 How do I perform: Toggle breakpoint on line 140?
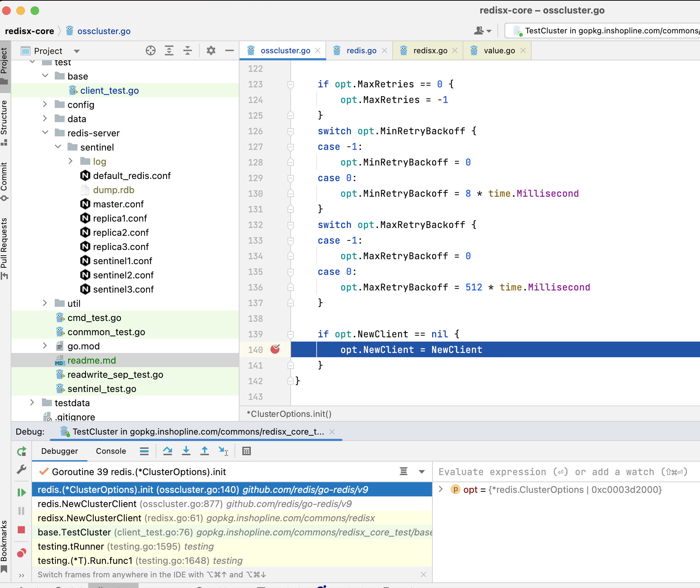pyautogui.click(x=275, y=349)
